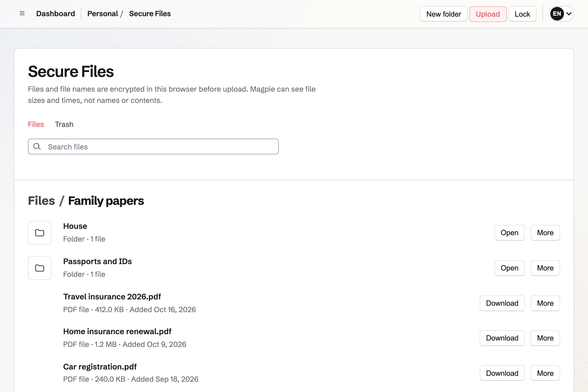Image resolution: width=588 pixels, height=392 pixels.
Task: Open More menu for Home insurance renewal.pdf
Action: pos(545,338)
